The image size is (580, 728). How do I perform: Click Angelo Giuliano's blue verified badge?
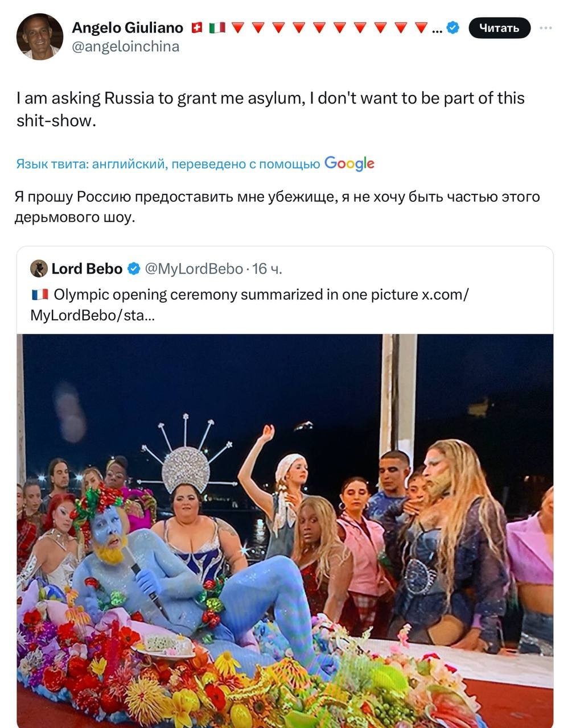click(x=453, y=27)
